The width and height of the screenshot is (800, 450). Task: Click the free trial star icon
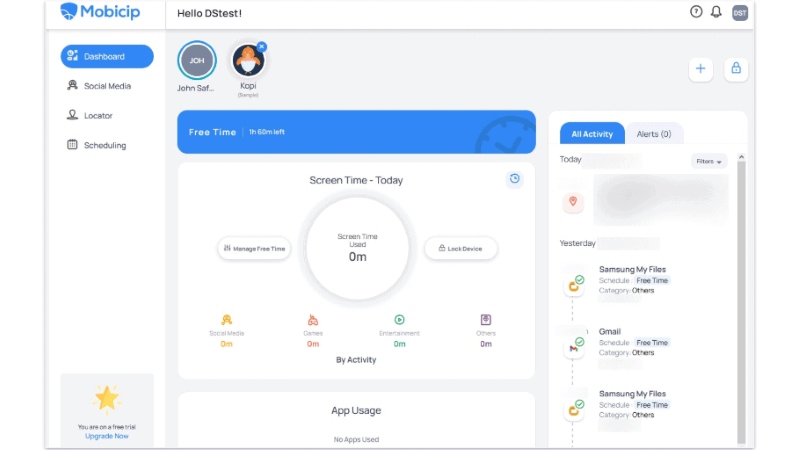[107, 398]
